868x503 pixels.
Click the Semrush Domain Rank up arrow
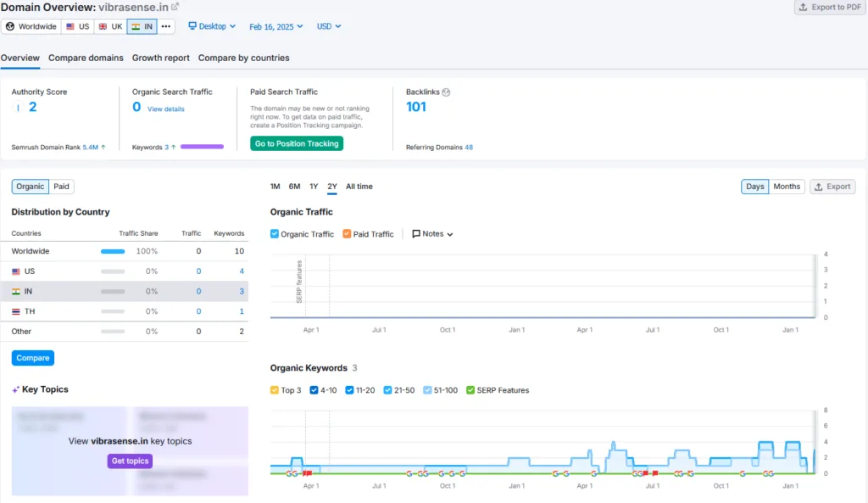point(103,147)
